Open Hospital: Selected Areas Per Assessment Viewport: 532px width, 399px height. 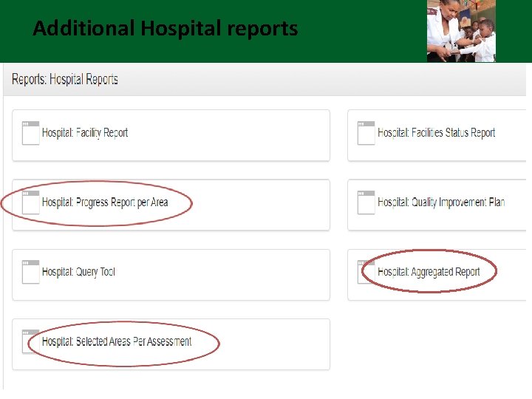click(x=117, y=341)
